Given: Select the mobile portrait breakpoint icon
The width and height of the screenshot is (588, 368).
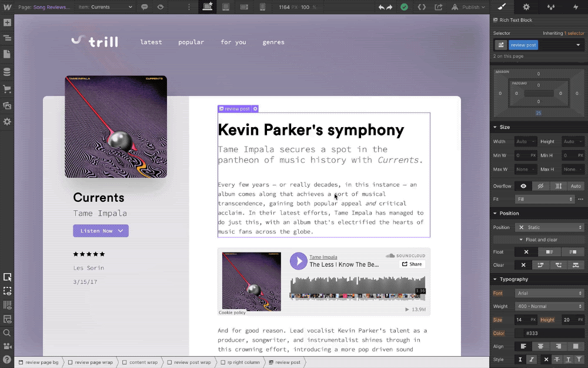Looking at the screenshot, I should [262, 6].
